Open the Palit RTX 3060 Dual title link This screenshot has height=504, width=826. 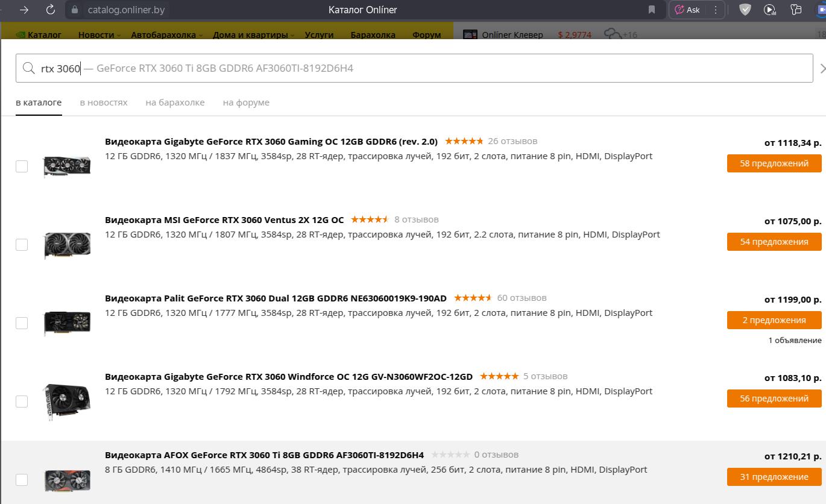(276, 298)
